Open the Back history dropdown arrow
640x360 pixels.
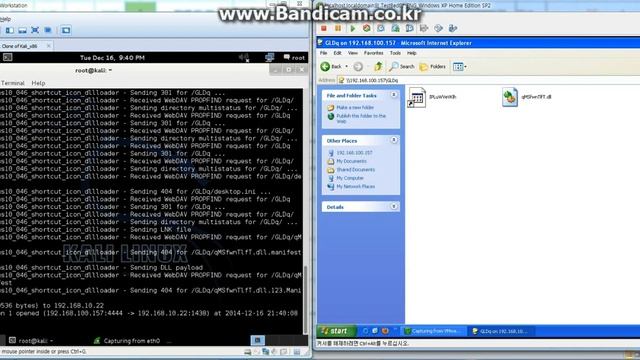[347, 67]
